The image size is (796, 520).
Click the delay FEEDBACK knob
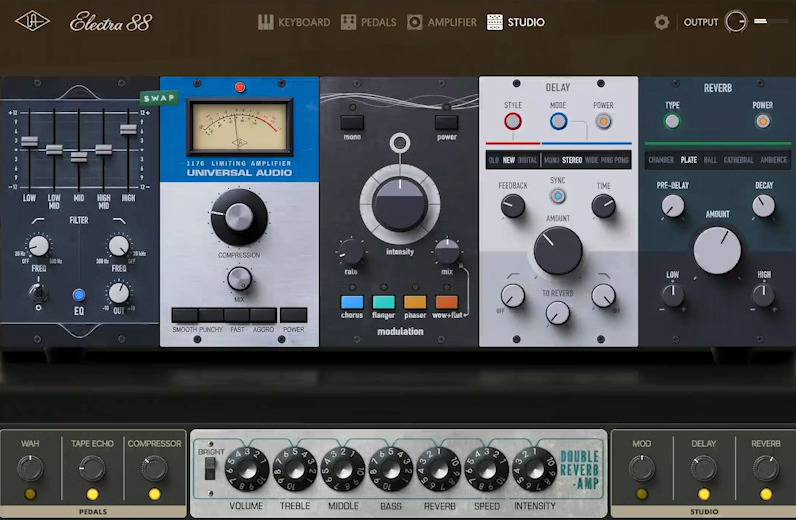(x=513, y=206)
